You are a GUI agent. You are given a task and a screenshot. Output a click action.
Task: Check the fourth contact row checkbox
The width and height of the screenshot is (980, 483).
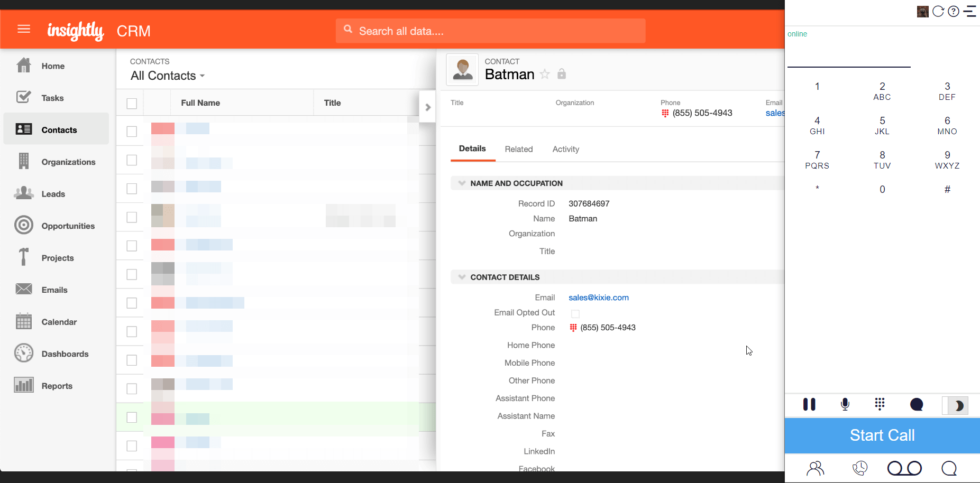pos(132,217)
